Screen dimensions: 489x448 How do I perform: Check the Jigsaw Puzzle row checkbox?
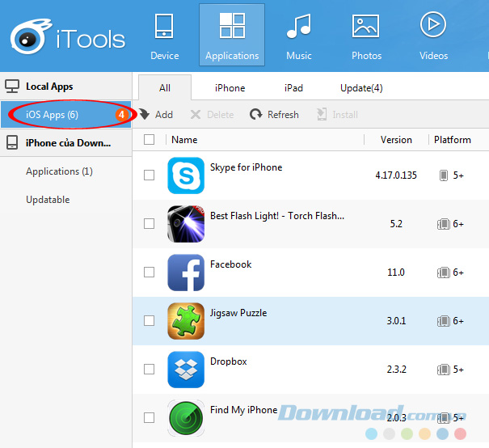pos(149,320)
